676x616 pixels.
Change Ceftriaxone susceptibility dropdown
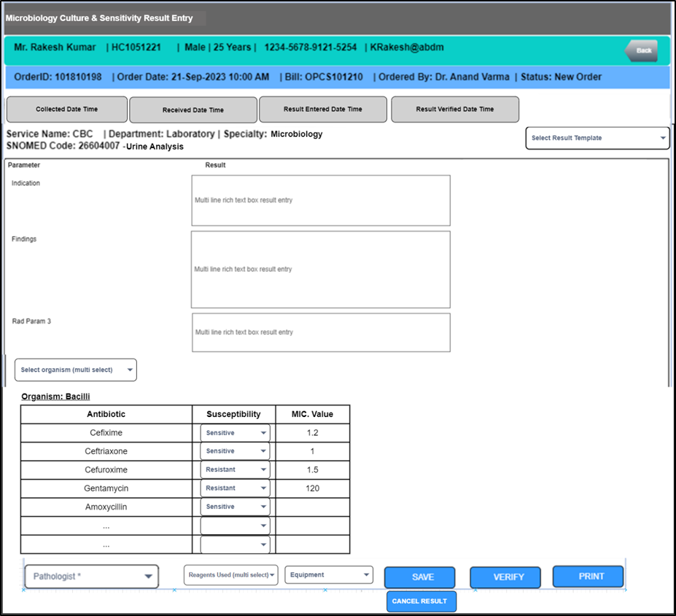click(x=235, y=451)
